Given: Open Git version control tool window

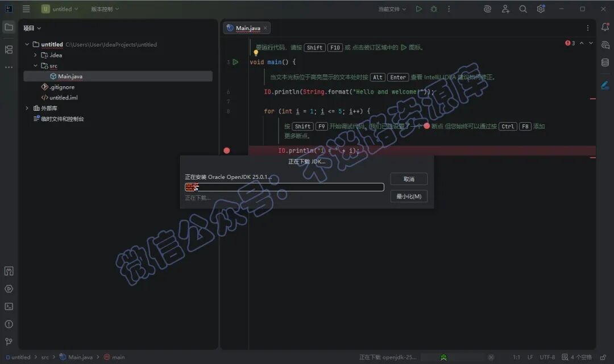Looking at the screenshot, I should click(x=9, y=342).
